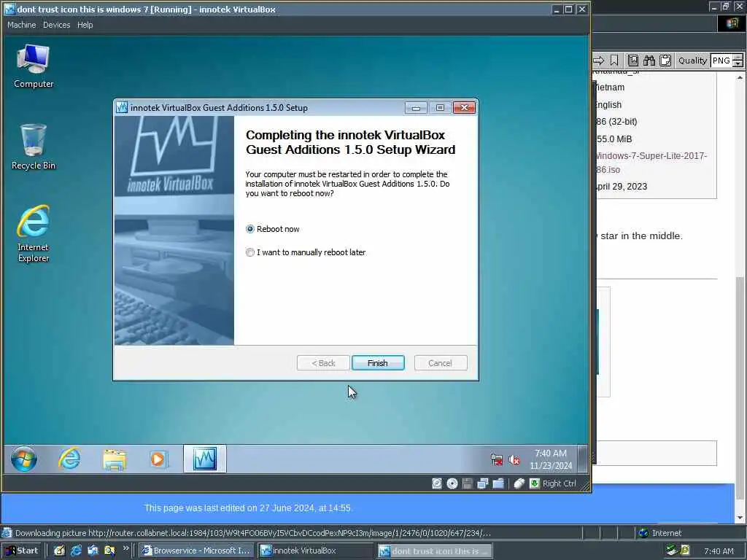Launch Internet Explorer from guest taskbar
Viewport: 747px width, 560px height.
[69, 459]
